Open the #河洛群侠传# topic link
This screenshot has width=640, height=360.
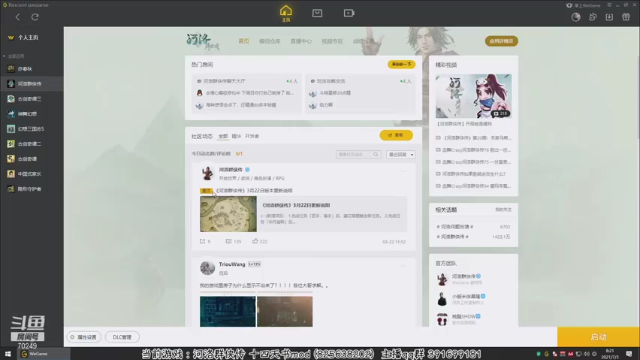[x=452, y=237]
